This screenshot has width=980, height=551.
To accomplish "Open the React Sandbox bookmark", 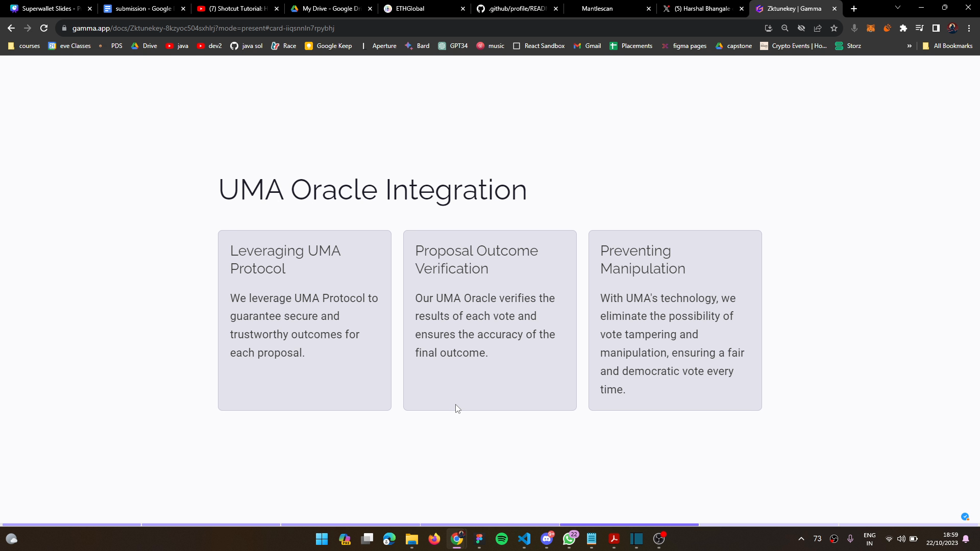I will click(538, 46).
